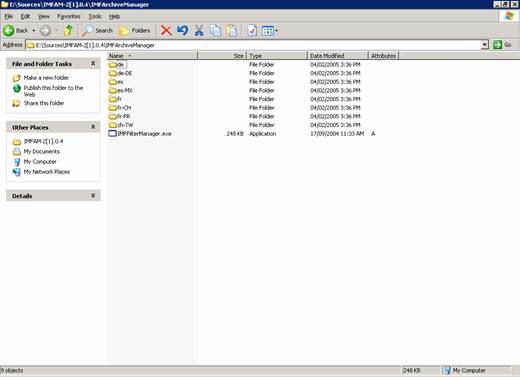Click the Go button beside address bar

tap(502, 45)
